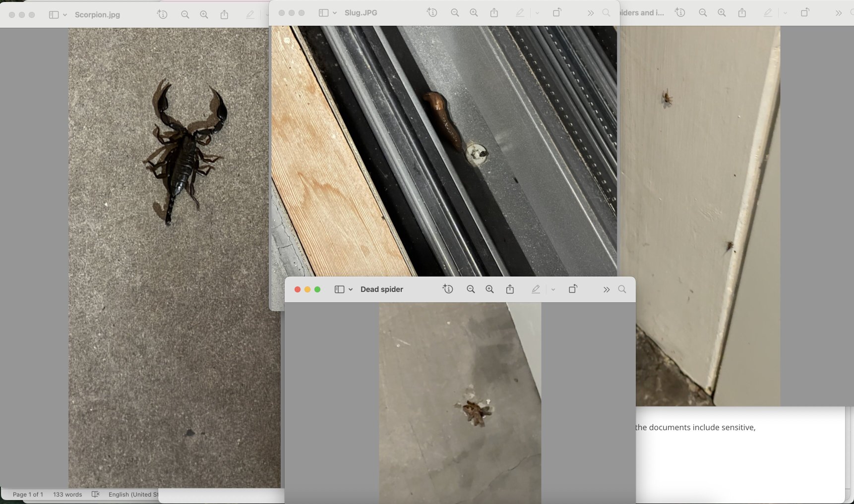Zoom in on Slug.JPG image

pos(474,13)
